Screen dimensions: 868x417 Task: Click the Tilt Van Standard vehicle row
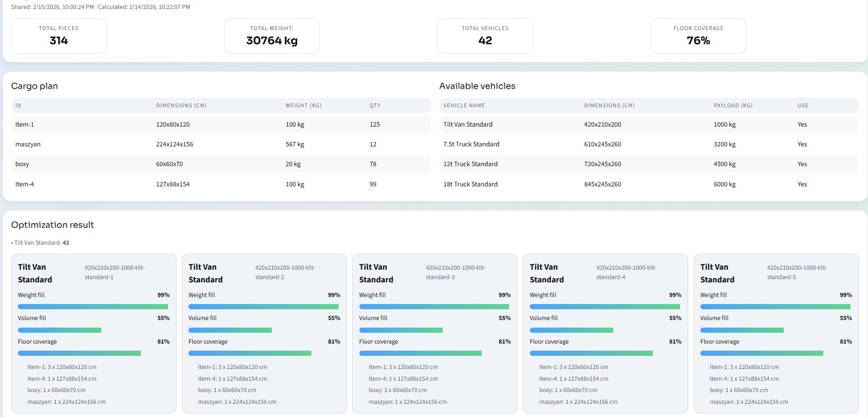click(x=649, y=125)
